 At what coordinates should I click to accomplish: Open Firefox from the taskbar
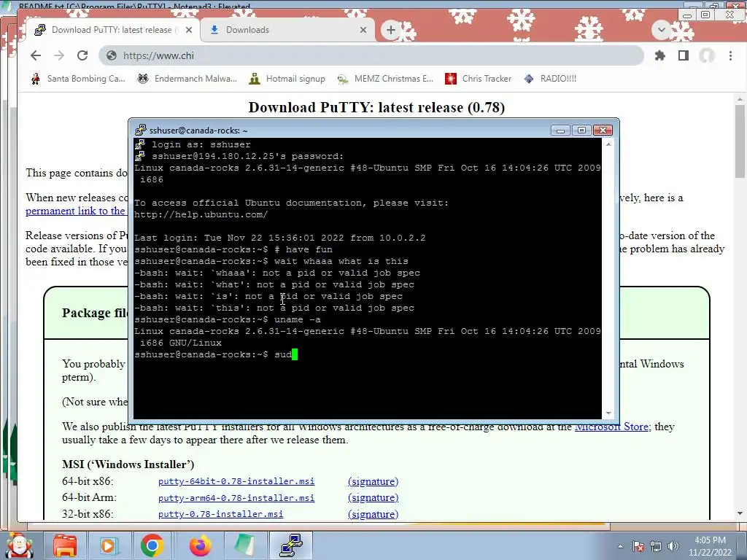coord(200,545)
